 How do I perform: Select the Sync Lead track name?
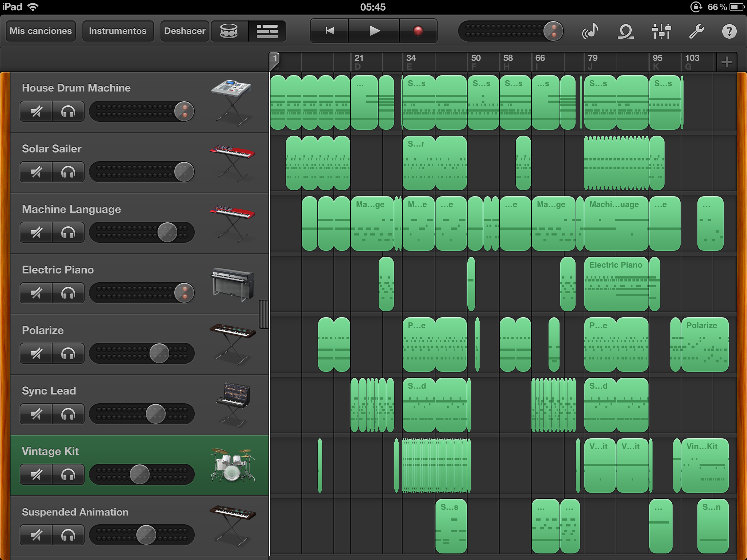(x=49, y=391)
